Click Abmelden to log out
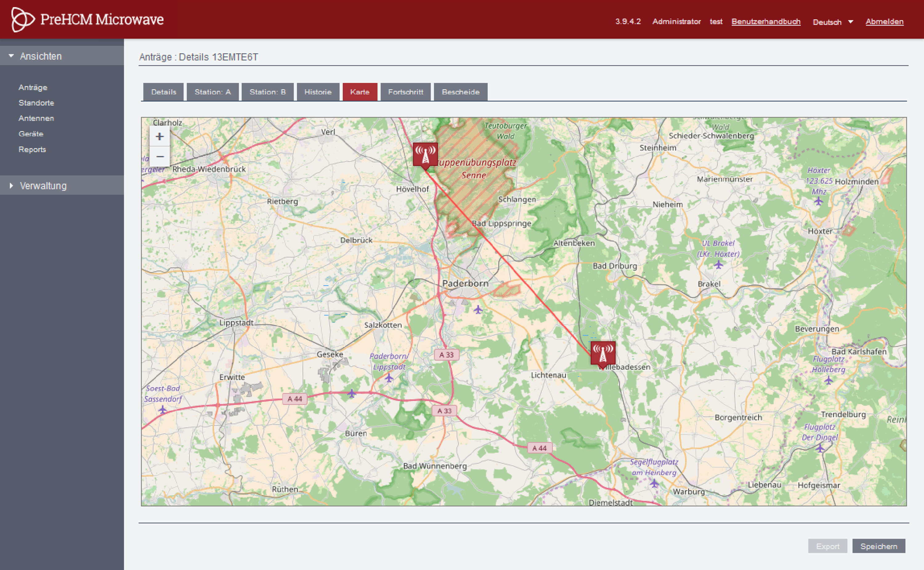 click(x=885, y=22)
